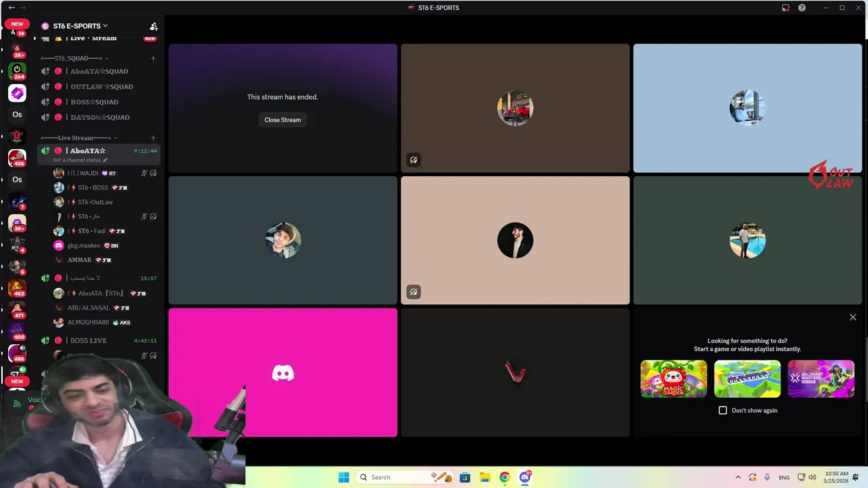Open the server with the 452 badge
This screenshot has height=488, width=868.
[x=17, y=289]
